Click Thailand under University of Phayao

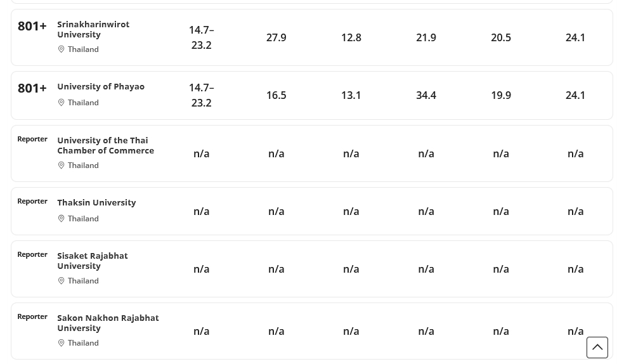[83, 103]
